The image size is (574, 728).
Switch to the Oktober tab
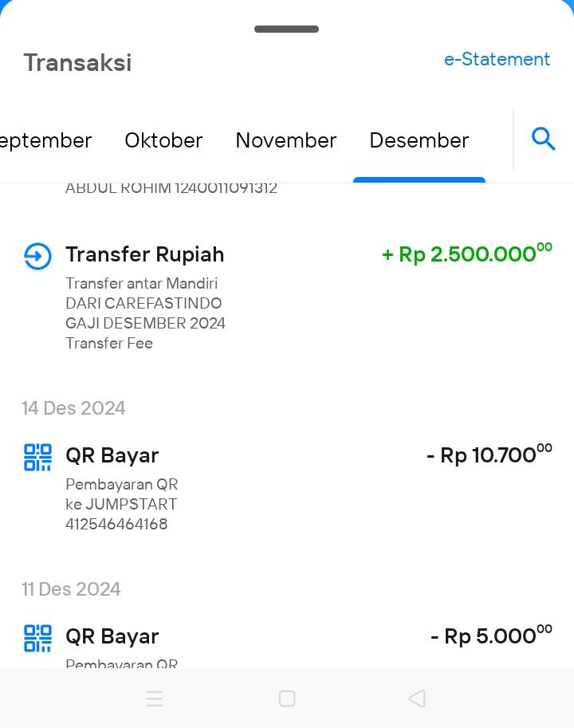coord(163,140)
